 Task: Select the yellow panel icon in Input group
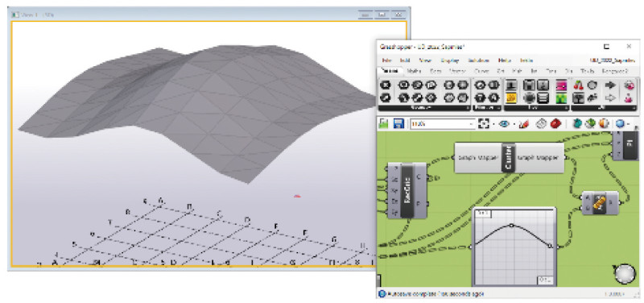click(510, 98)
